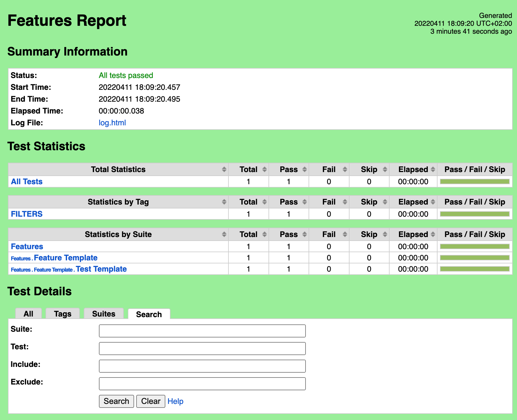The width and height of the screenshot is (517, 420).
Task: Sort Total Statistics by Pass column
Action: pos(289,169)
